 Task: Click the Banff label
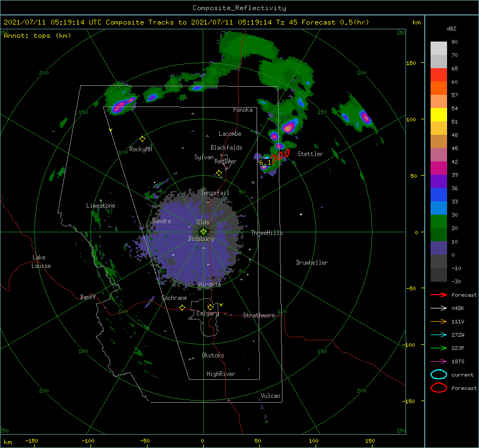pos(88,297)
